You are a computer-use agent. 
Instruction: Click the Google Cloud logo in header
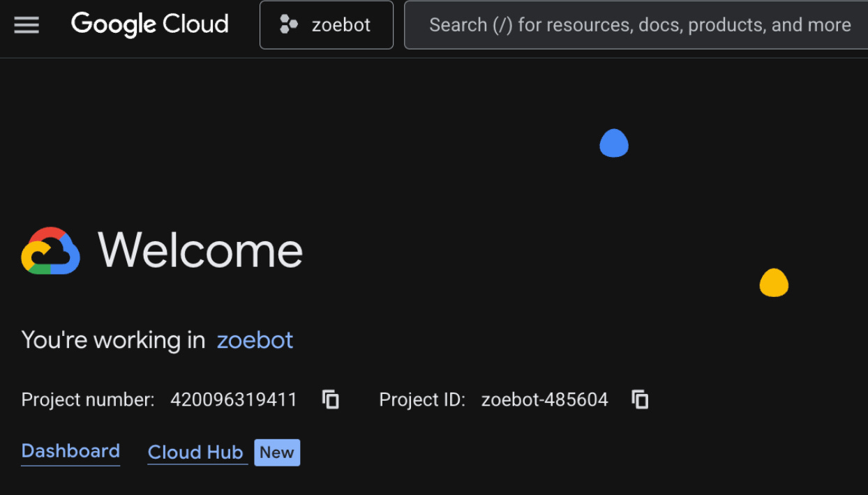click(150, 24)
